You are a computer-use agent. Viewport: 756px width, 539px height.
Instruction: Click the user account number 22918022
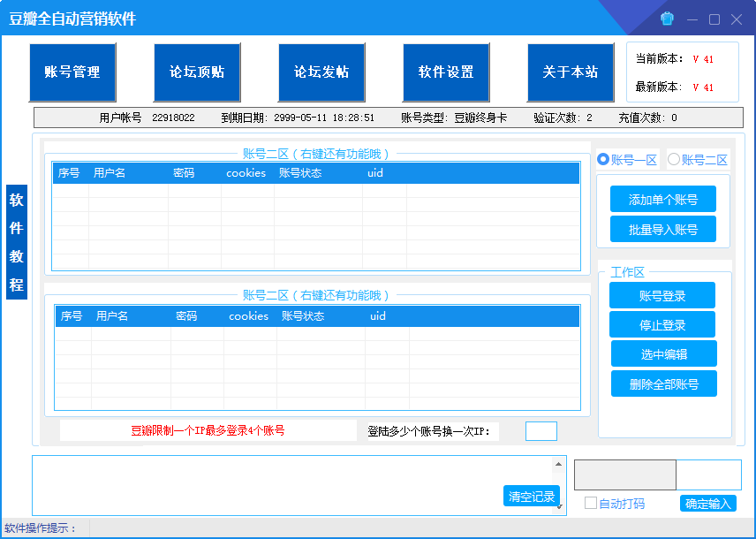coord(174,118)
